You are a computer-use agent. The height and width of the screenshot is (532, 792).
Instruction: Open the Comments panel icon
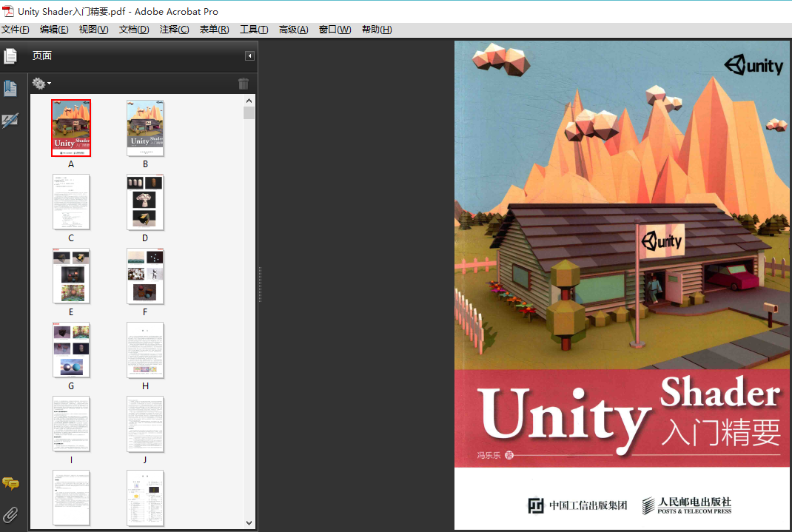coord(10,484)
